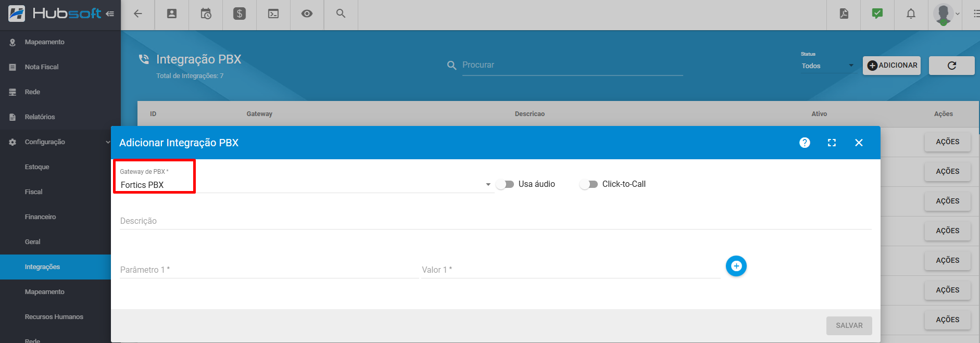Click the Parâmetro 1 input field
Screen dimensions: 980x343
(x=269, y=270)
